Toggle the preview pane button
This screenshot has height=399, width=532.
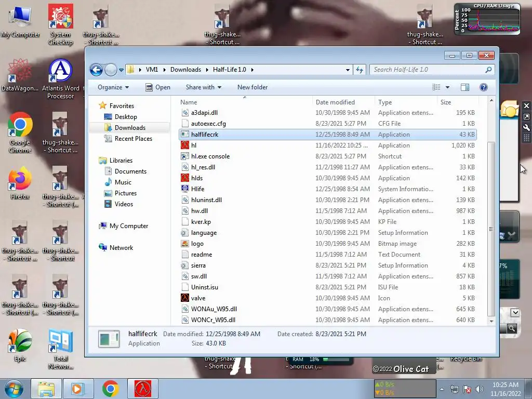pos(465,87)
